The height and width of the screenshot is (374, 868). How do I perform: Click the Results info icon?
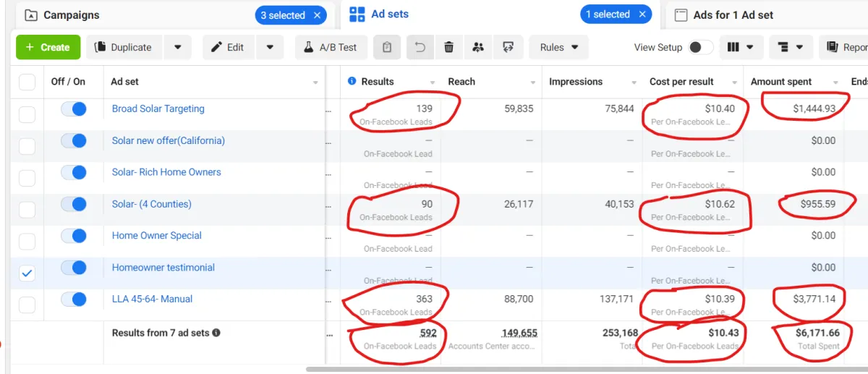352,81
